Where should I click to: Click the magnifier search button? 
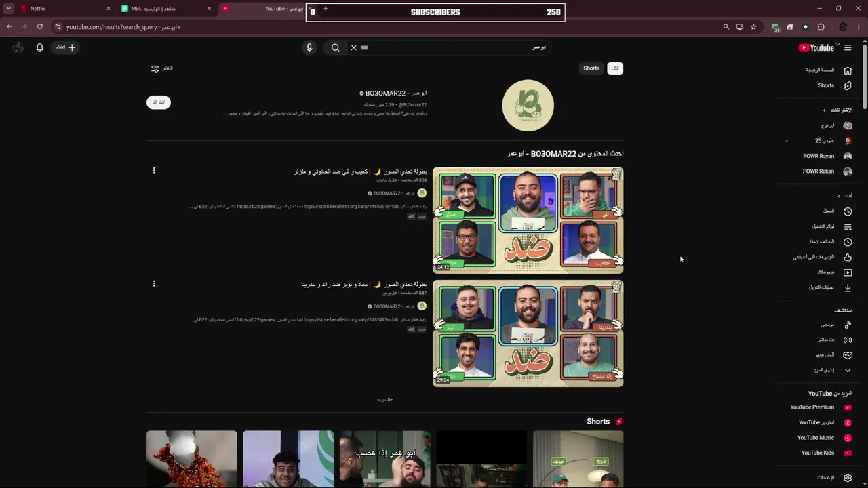(x=335, y=47)
